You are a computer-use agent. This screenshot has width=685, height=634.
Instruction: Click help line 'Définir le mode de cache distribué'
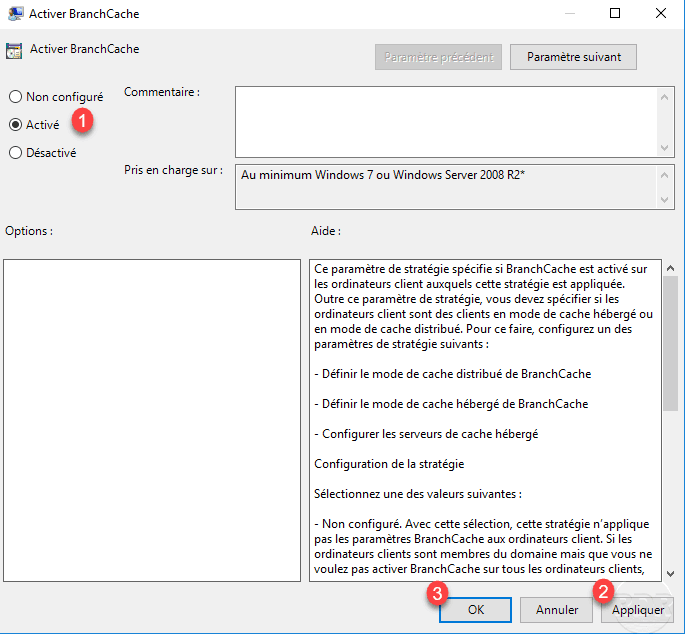point(453,374)
